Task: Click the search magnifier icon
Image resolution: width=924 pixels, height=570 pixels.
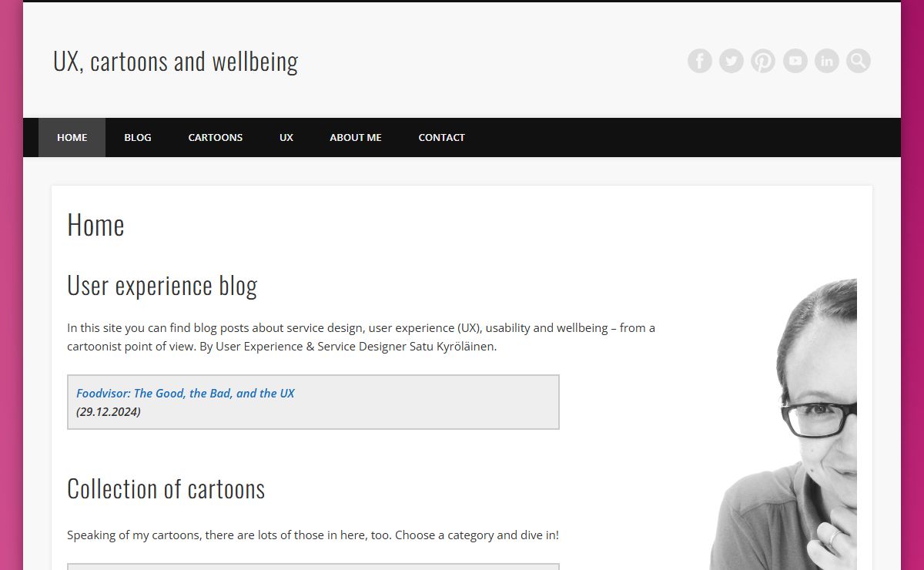Action: pyautogui.click(x=859, y=61)
